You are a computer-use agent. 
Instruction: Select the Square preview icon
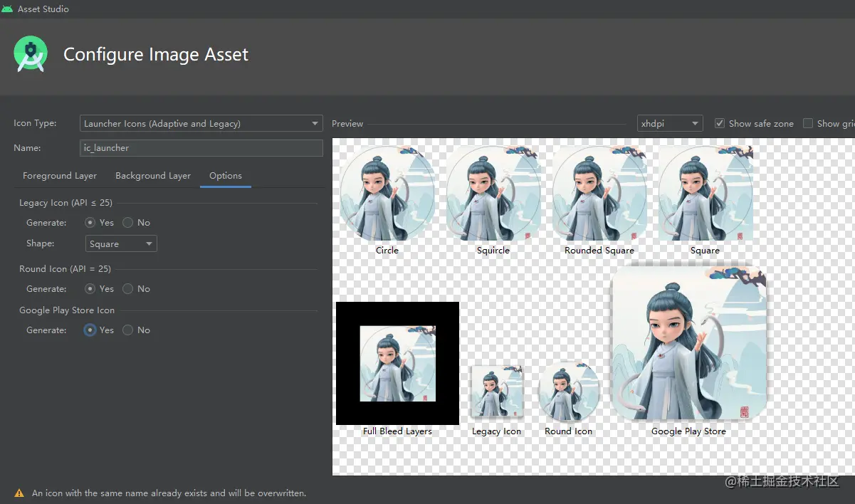[x=705, y=194]
